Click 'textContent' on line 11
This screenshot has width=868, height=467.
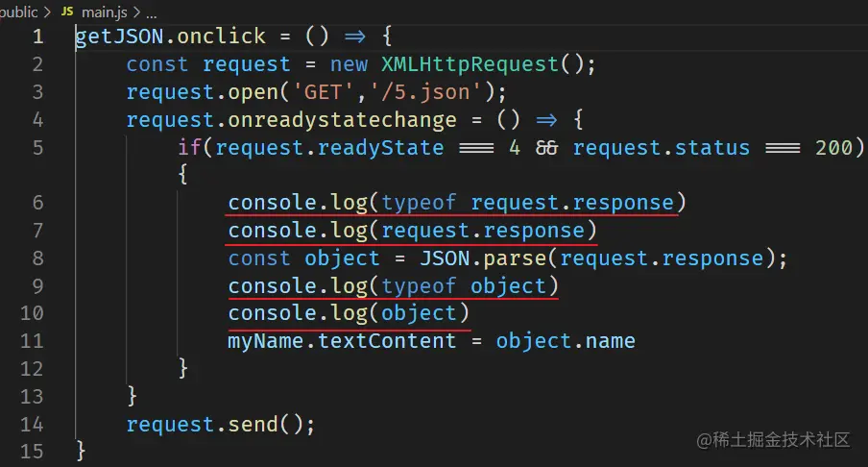387,341
